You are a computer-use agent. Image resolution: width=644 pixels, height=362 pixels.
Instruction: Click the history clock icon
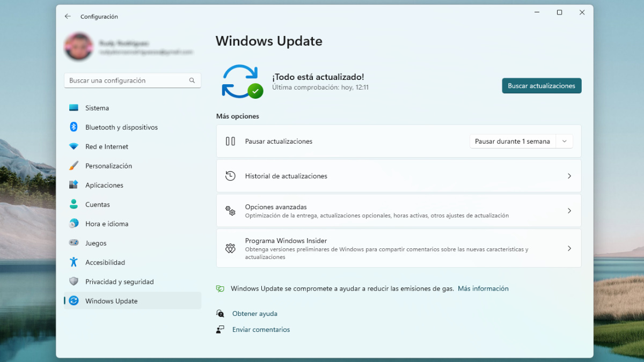[230, 176]
